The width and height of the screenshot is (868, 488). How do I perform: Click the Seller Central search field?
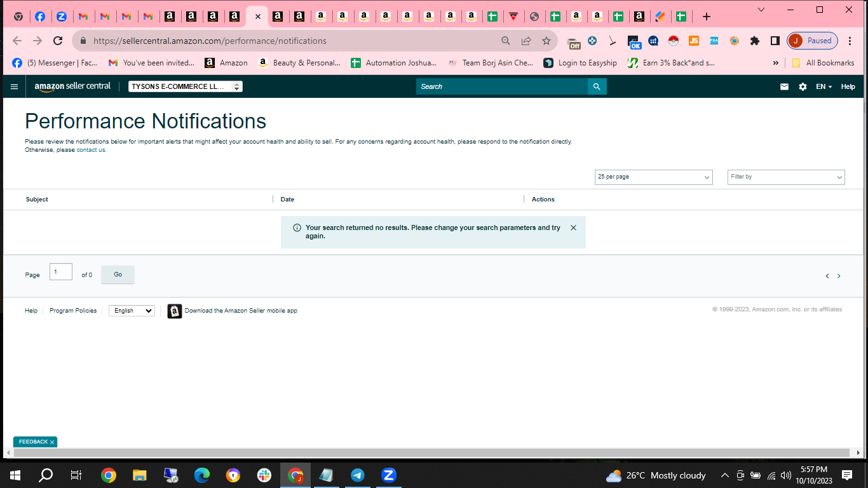[x=502, y=86]
